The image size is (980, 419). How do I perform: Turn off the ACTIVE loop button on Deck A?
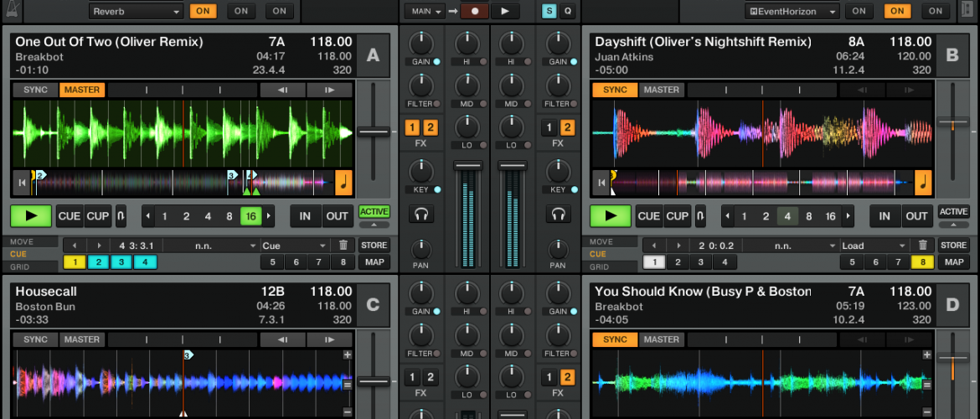click(x=374, y=212)
